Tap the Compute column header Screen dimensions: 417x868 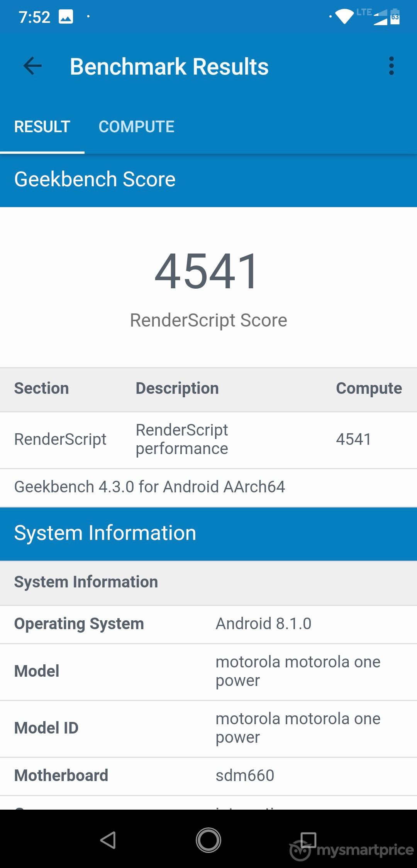[369, 388]
